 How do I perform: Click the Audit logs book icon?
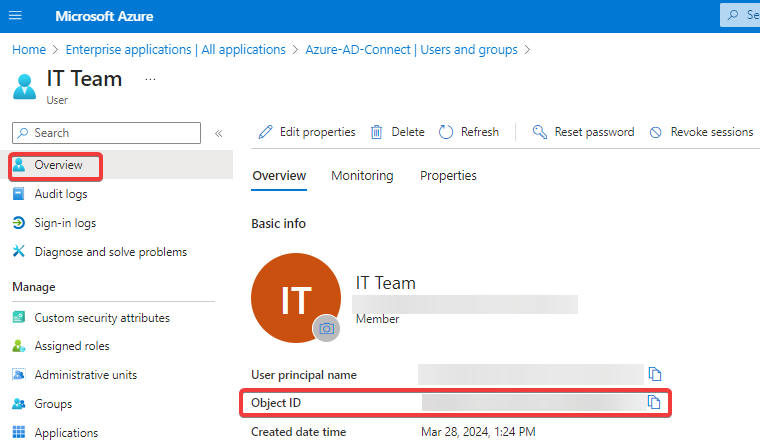(x=18, y=194)
